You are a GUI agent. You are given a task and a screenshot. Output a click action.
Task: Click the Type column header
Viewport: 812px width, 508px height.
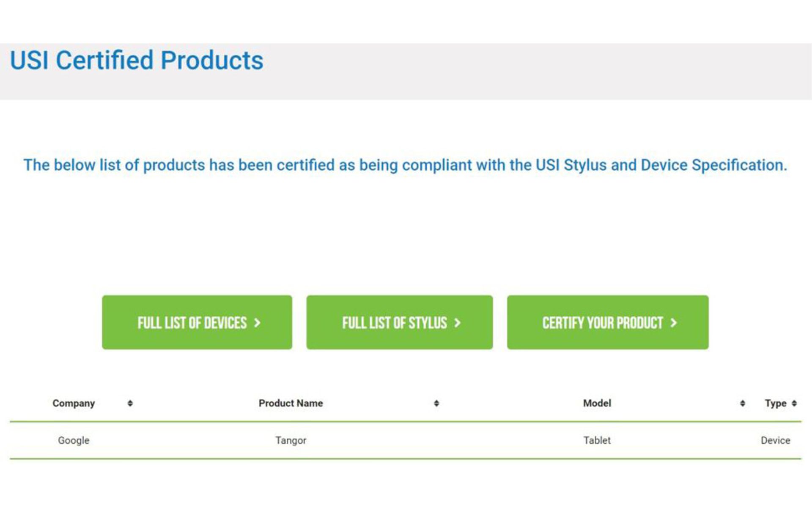coord(776,403)
